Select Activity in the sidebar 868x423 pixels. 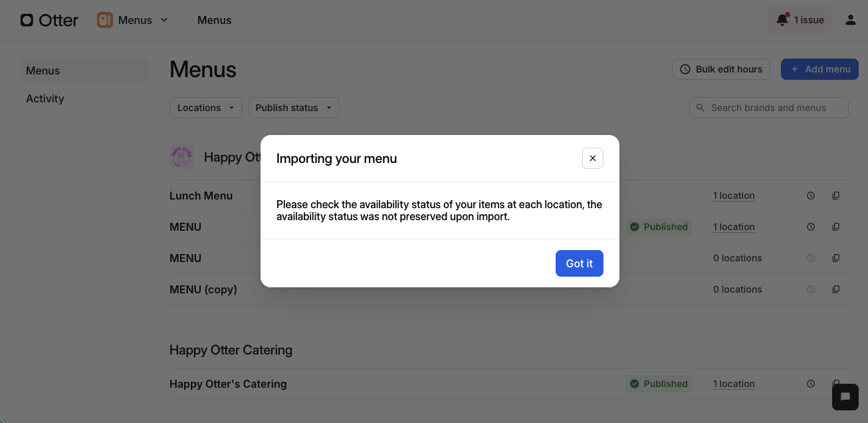coord(84,98)
